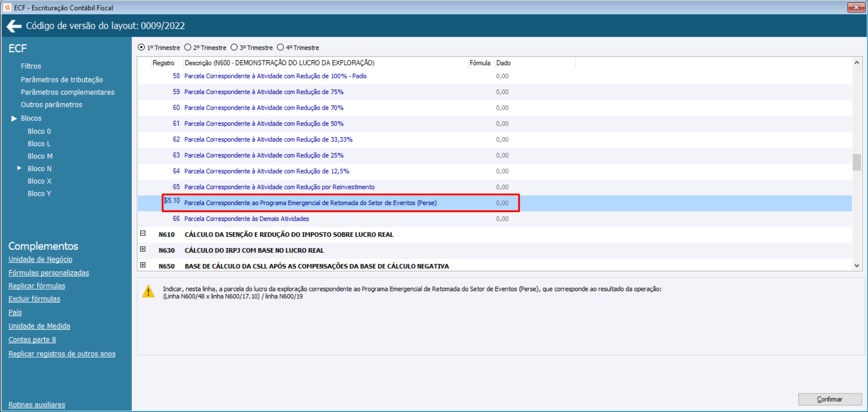Click the back arrow icon in header
Viewport: 868px width, 412px height.
14,26
